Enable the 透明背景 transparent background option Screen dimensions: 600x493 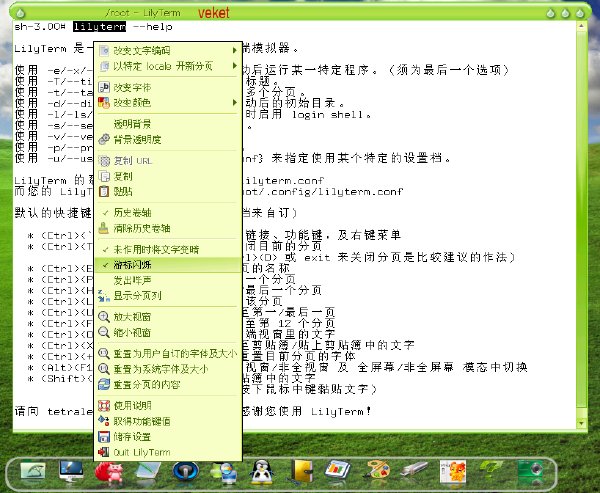(168, 124)
